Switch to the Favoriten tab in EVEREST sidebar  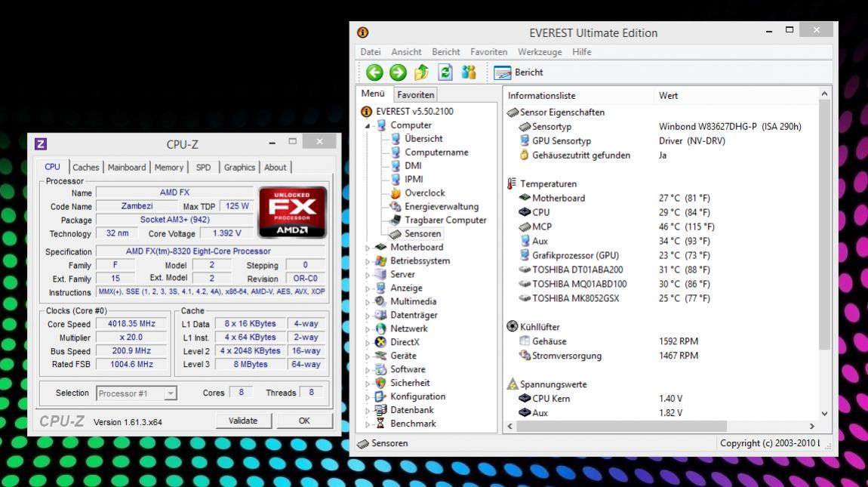pos(416,94)
